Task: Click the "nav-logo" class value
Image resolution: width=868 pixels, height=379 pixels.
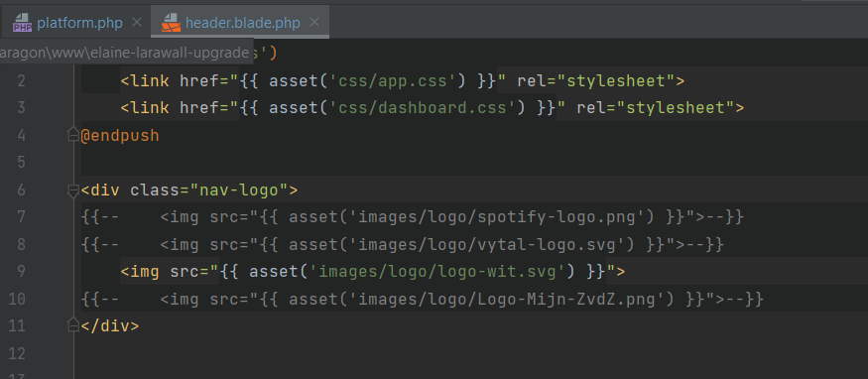Action: click(x=239, y=190)
